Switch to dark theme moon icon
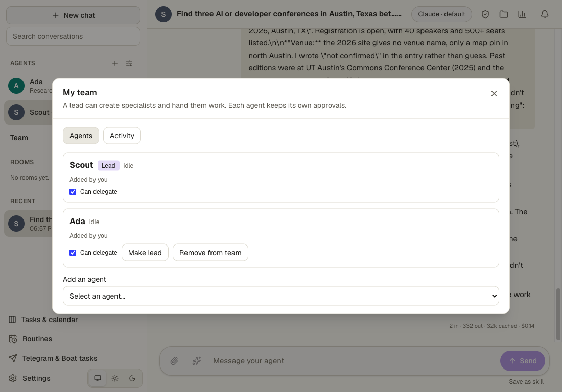The width and height of the screenshot is (562, 392). 132,378
